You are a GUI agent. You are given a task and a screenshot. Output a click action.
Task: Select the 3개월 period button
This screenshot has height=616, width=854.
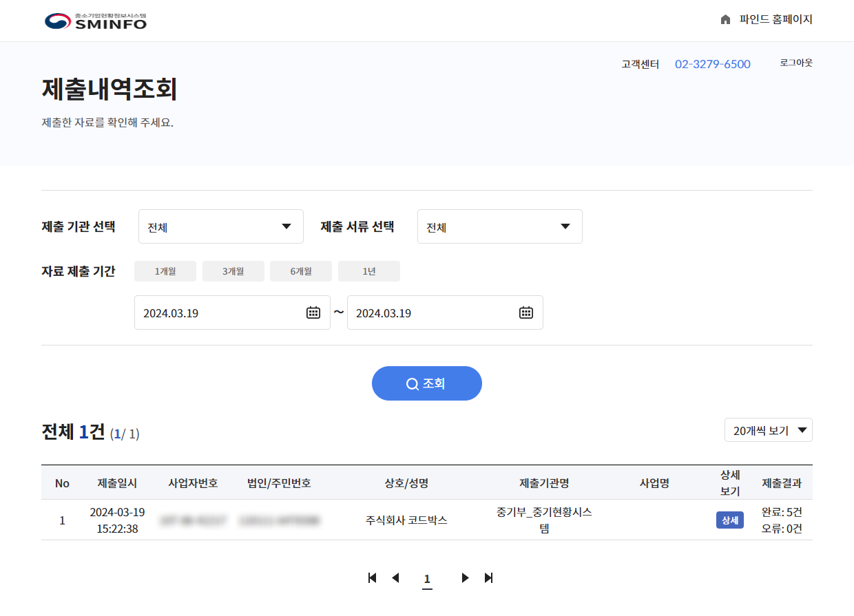(233, 271)
